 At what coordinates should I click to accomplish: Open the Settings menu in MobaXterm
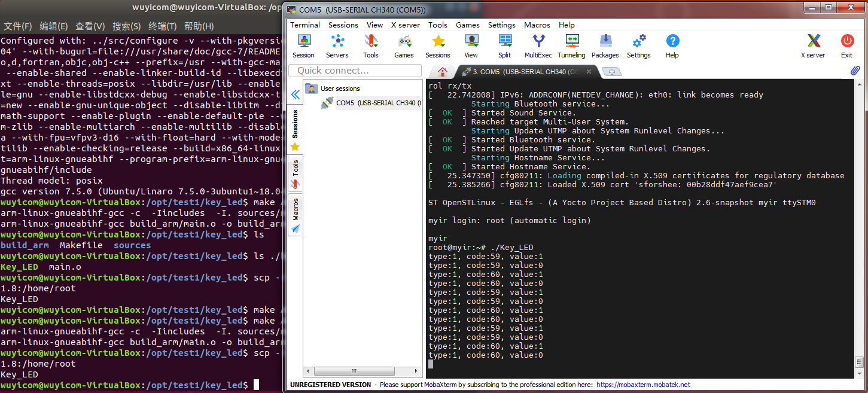pos(502,25)
